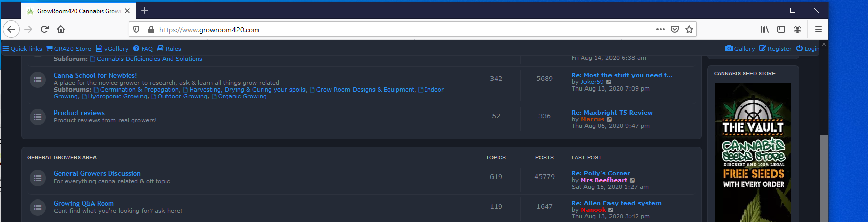This screenshot has width=868, height=222.
Task: Open a new browser tab
Action: point(145,11)
